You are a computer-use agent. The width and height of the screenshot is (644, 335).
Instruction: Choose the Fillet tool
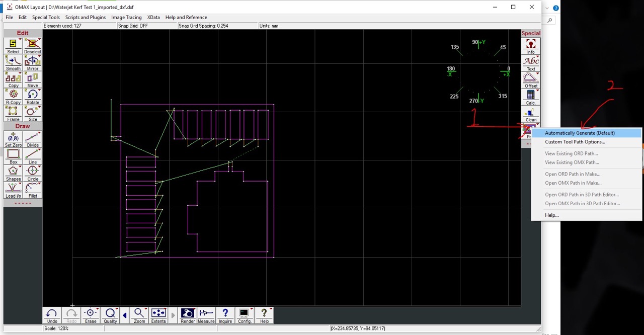tap(33, 191)
